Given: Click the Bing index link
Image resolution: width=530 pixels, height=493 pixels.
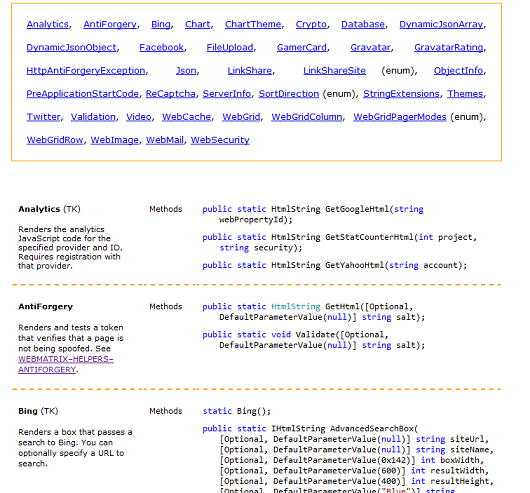Looking at the screenshot, I should pos(161,24).
